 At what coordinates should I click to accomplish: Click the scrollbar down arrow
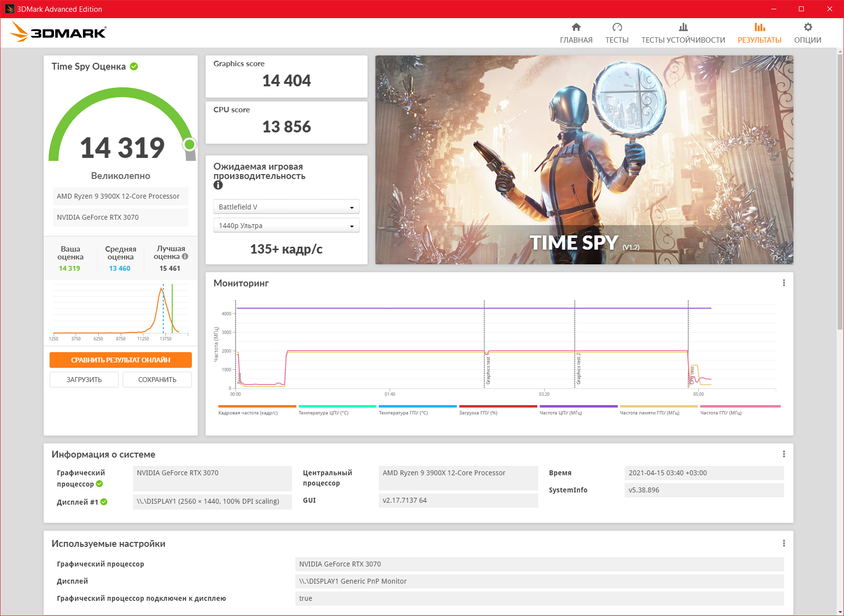tap(840, 611)
